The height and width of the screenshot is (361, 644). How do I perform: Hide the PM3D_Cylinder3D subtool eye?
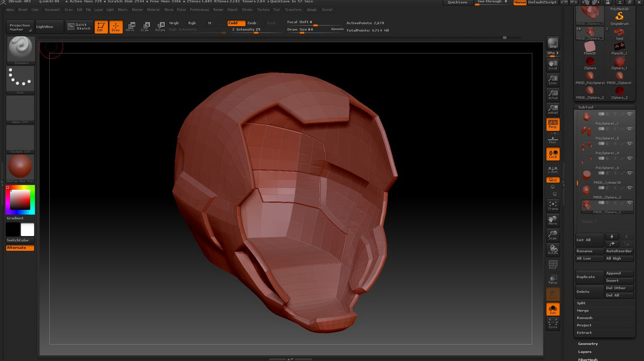tap(630, 173)
